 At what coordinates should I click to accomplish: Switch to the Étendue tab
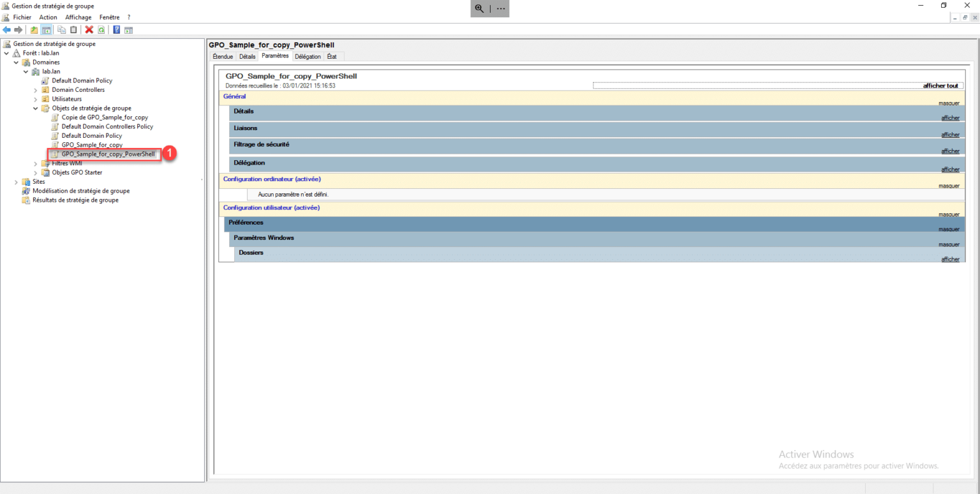(223, 56)
